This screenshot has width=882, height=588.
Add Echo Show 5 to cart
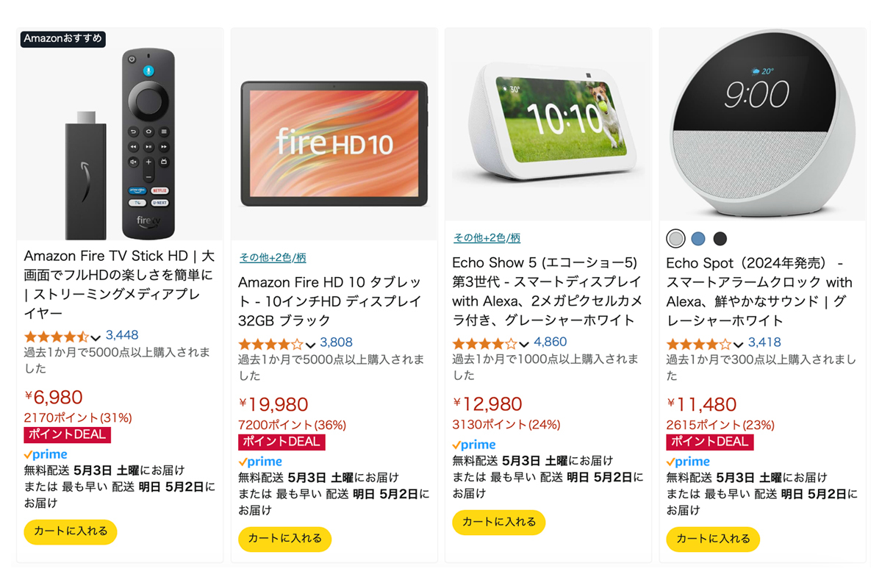499,522
